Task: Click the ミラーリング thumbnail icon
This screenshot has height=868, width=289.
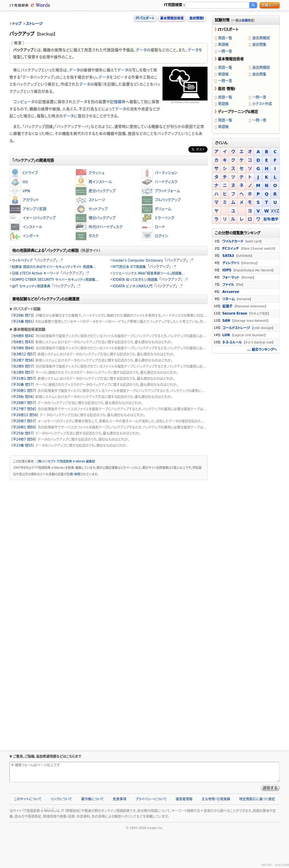Action: click(x=147, y=218)
